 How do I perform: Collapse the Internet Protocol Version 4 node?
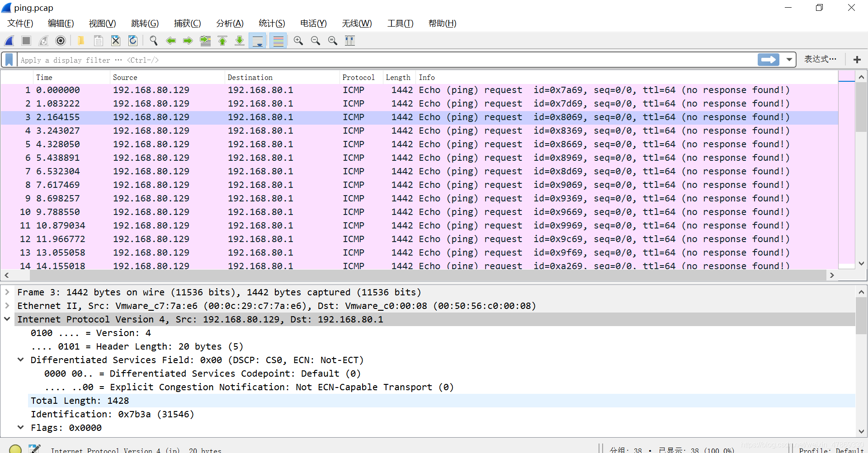[7, 319]
